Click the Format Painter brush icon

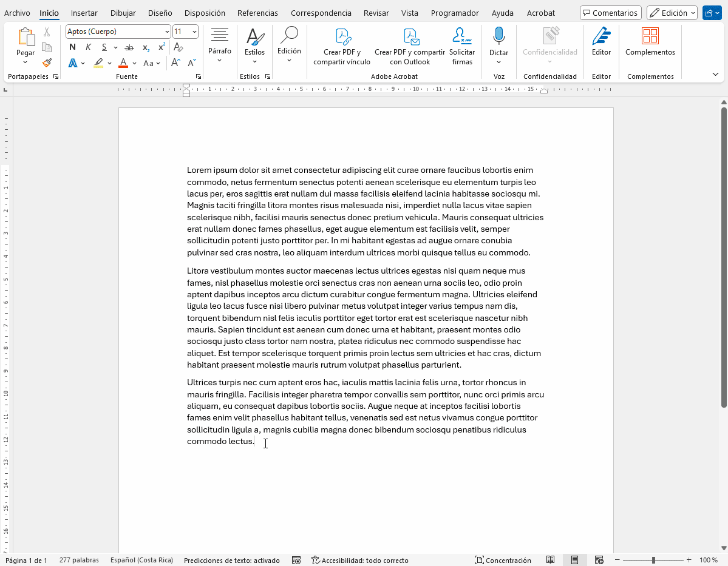click(x=47, y=62)
